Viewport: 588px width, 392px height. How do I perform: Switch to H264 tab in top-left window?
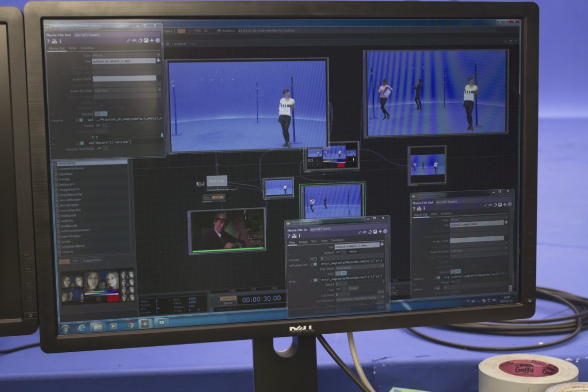[x=73, y=48]
